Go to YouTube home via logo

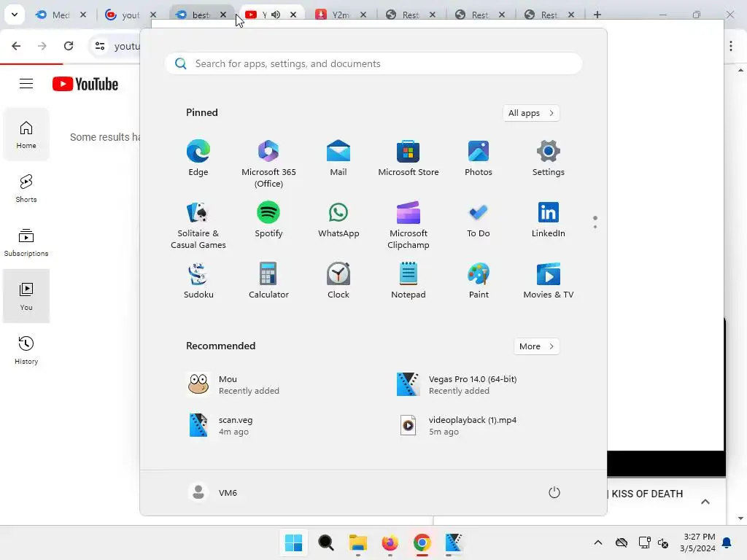(85, 84)
